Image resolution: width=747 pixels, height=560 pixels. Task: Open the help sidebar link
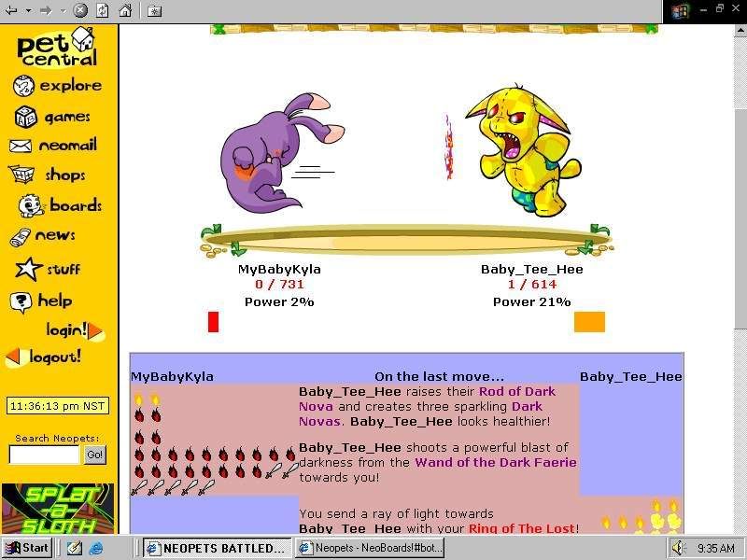coord(55,301)
